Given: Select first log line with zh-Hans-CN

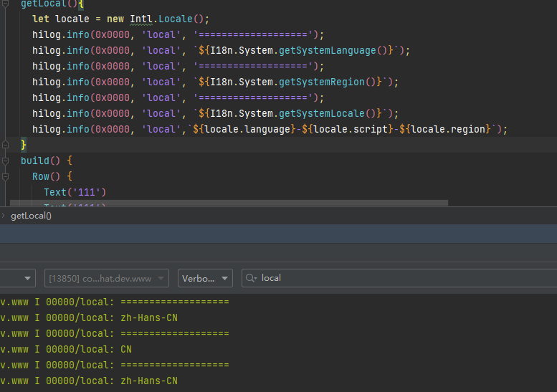Looking at the screenshot, I should [x=89, y=317].
